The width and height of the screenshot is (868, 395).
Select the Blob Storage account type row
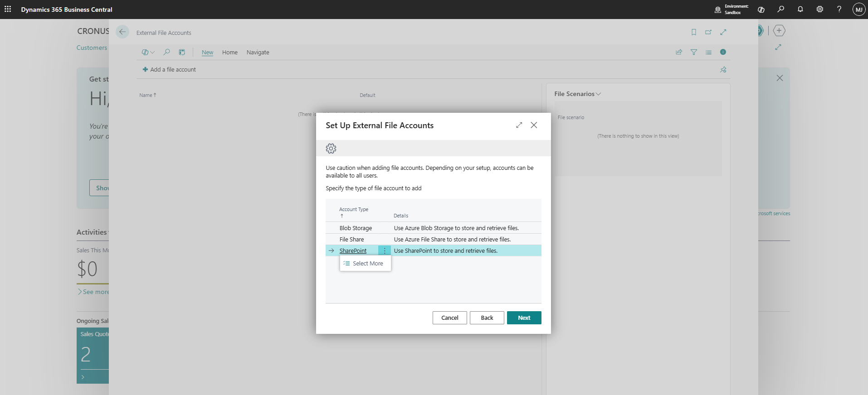pyautogui.click(x=433, y=228)
